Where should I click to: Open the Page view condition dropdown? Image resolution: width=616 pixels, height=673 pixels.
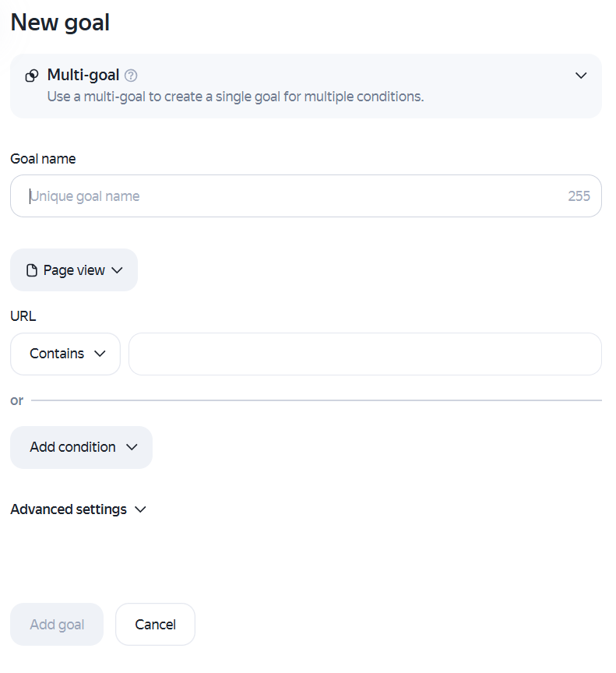(x=74, y=270)
